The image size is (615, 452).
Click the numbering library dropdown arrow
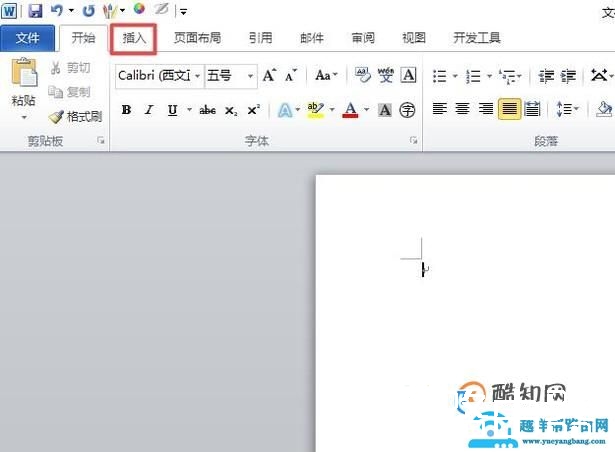[489, 76]
